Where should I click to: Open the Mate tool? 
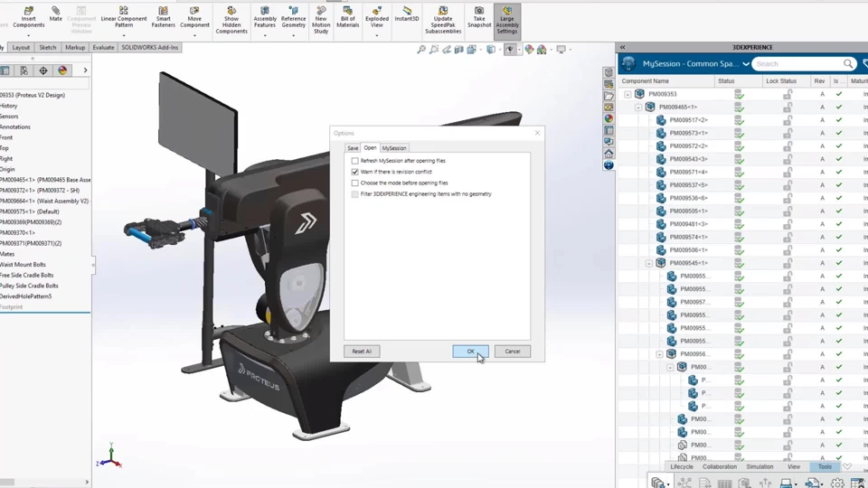tap(55, 14)
